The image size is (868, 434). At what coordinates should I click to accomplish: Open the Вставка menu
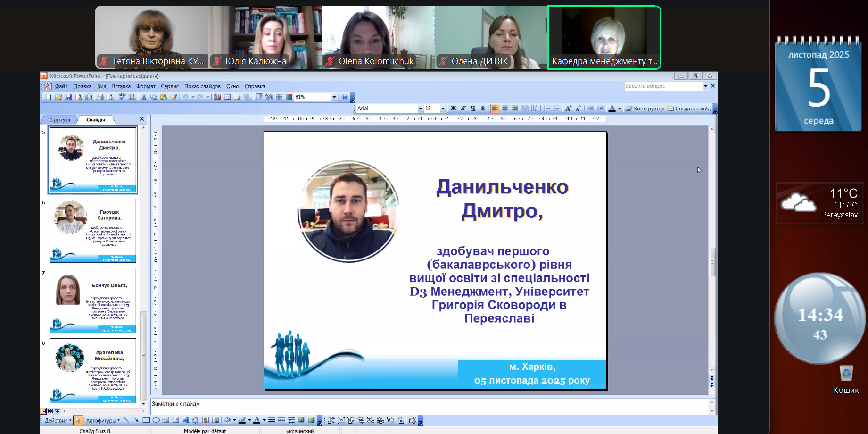click(x=121, y=86)
